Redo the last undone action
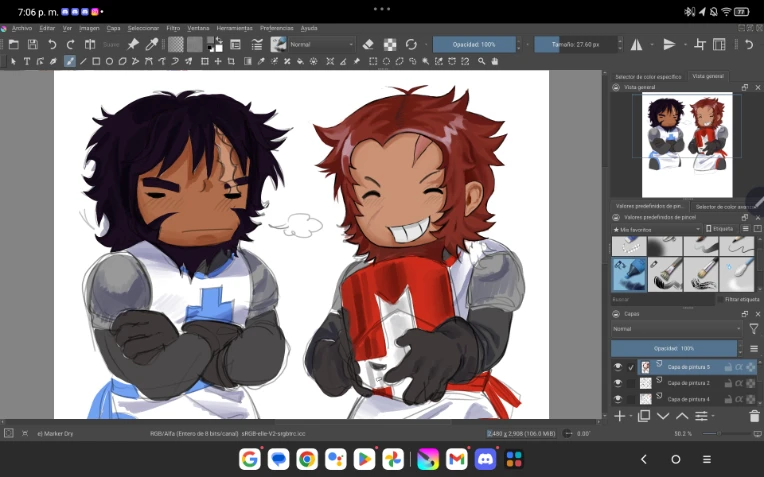The height and width of the screenshot is (477, 764). [x=71, y=44]
